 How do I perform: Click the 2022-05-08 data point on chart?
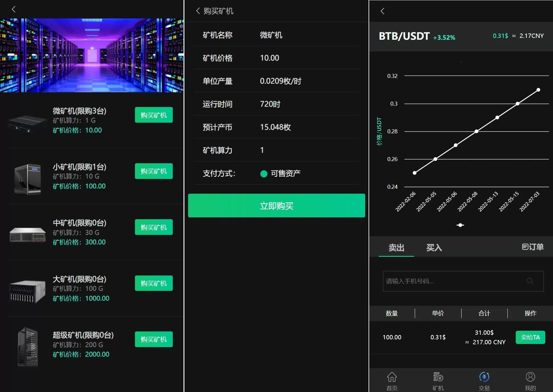coord(476,131)
